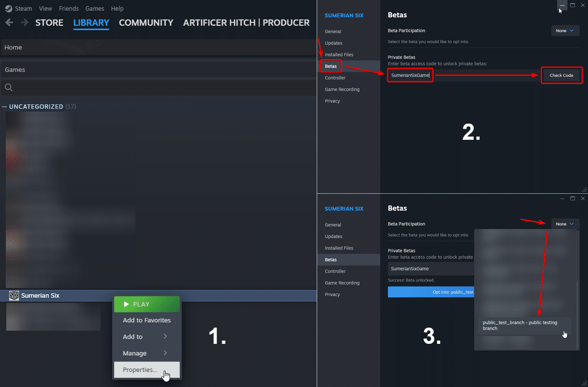Go to the STORE section
Image resolution: width=588 pixels, height=387 pixels.
click(49, 23)
